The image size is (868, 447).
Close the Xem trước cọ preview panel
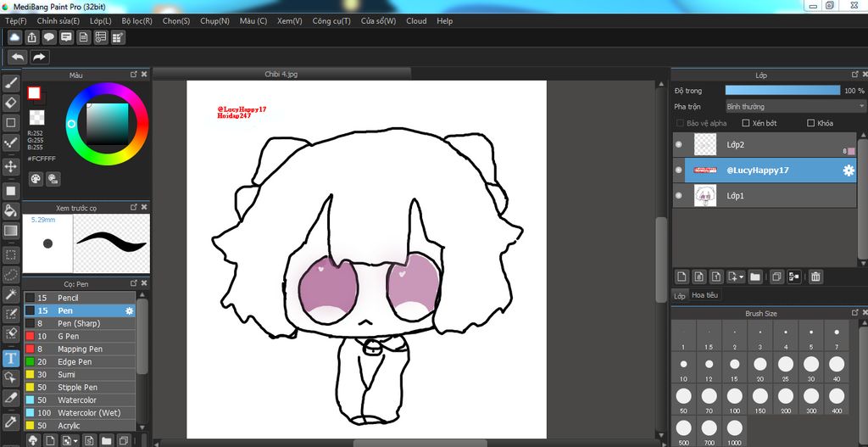(x=144, y=207)
